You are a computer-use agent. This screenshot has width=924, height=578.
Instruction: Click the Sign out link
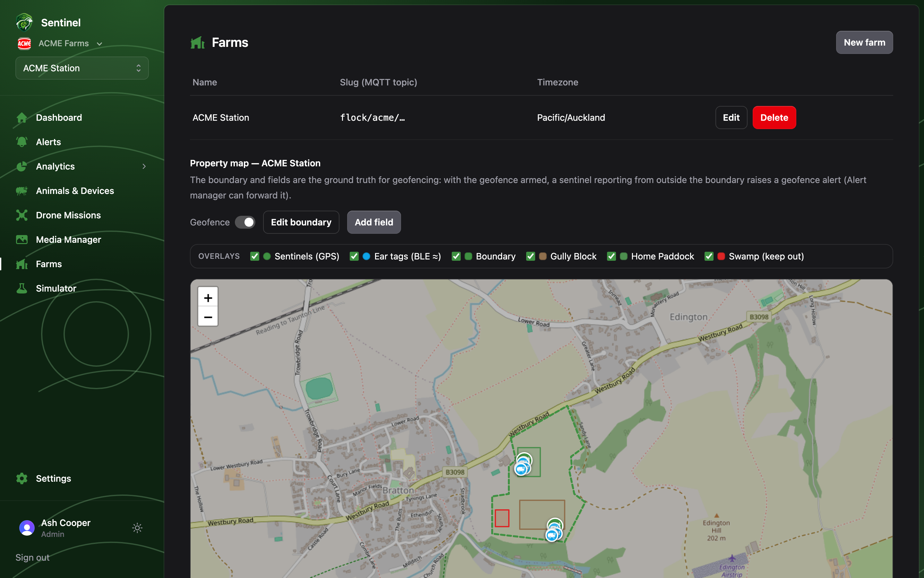(x=32, y=558)
